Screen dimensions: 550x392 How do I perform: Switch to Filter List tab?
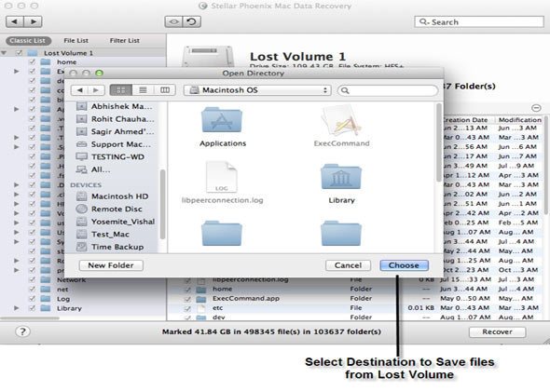point(125,41)
